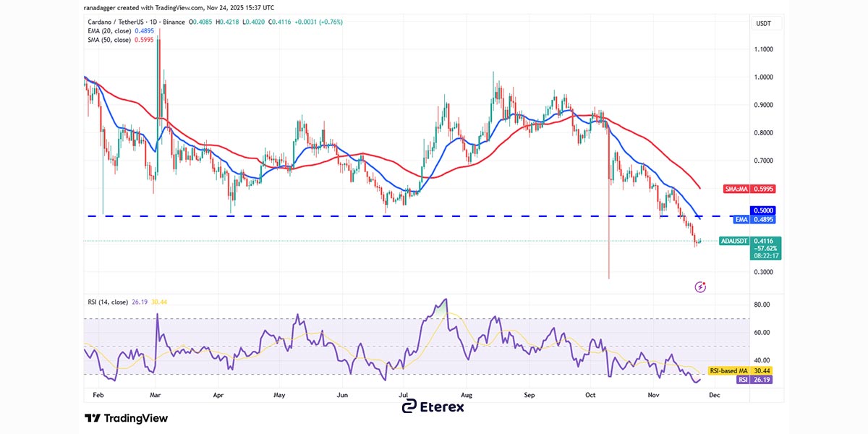Image resolution: width=868 pixels, height=434 pixels.
Task: Click the 1.0000 price axis label
Action: [x=763, y=77]
